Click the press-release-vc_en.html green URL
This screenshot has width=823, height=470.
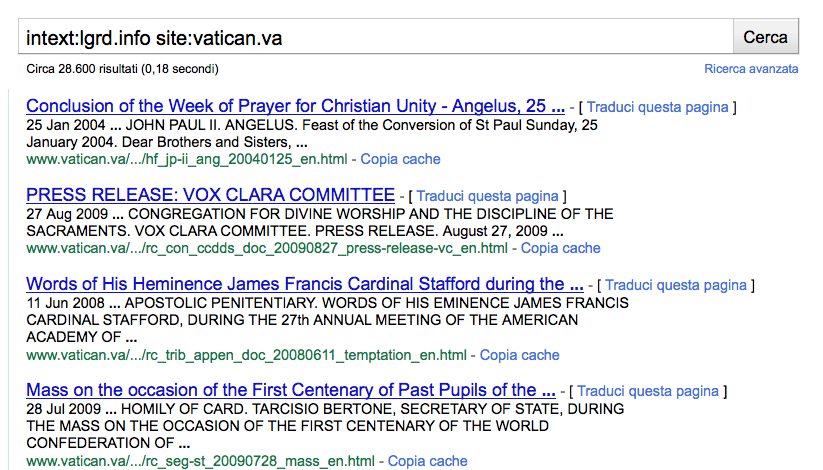pyautogui.click(x=267, y=248)
